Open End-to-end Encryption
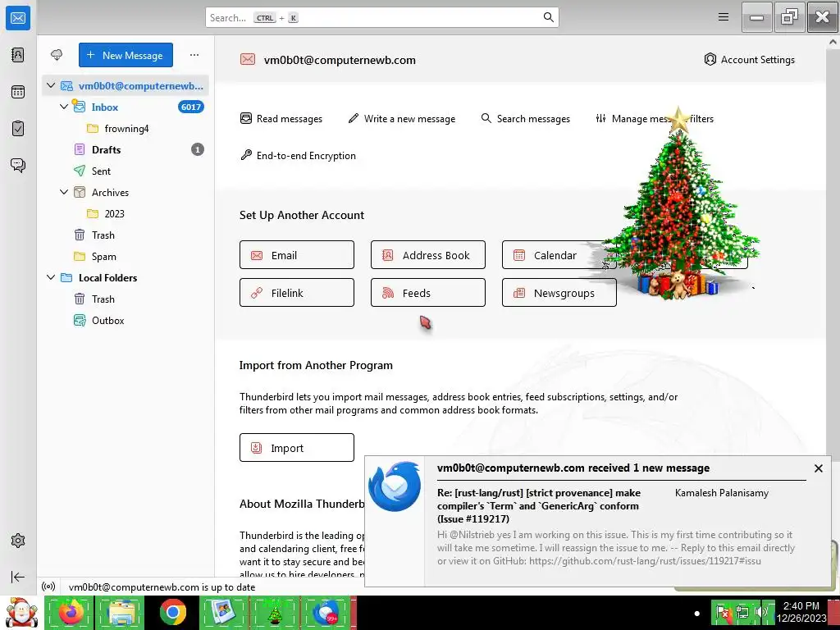The image size is (840, 630). (x=298, y=155)
